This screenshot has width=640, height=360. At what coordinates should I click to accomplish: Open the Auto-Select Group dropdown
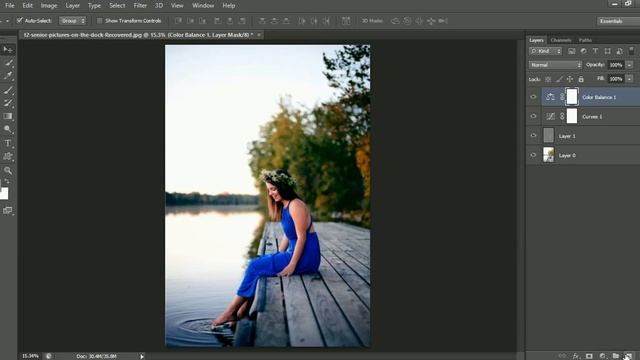click(x=73, y=20)
